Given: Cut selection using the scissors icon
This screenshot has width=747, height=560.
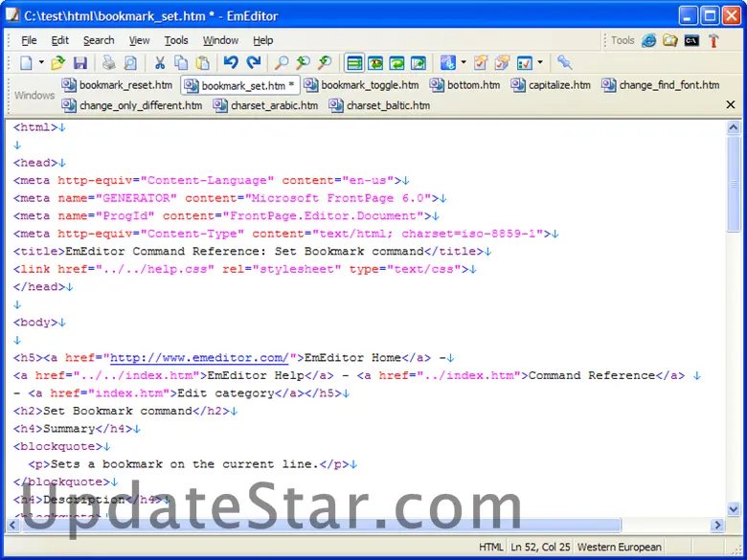Looking at the screenshot, I should [160, 63].
